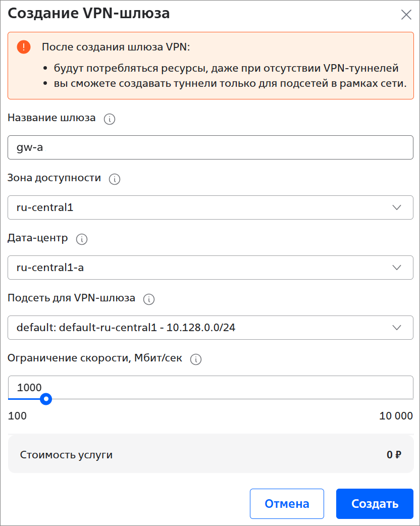Click chevron arrow in ru-central1 zone field
The image size is (420, 526).
click(x=397, y=207)
